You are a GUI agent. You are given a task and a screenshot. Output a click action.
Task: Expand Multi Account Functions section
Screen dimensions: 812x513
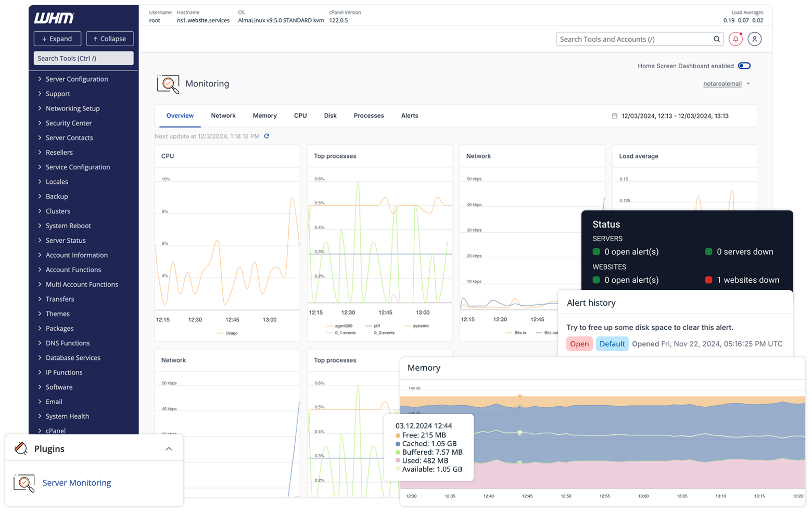tap(81, 284)
